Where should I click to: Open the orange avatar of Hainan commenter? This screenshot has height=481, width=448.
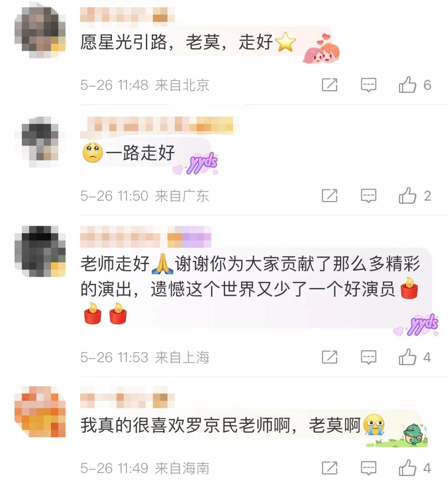coord(40,412)
